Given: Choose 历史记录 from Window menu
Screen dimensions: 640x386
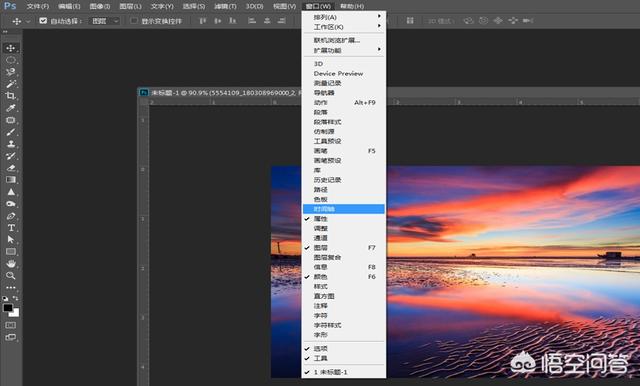Looking at the screenshot, I should (344, 180).
